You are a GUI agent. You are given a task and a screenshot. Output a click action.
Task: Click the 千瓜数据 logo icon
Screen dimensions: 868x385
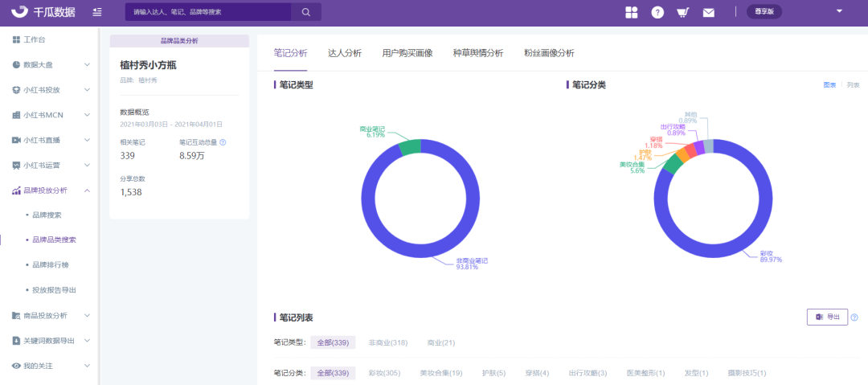pyautogui.click(x=20, y=11)
